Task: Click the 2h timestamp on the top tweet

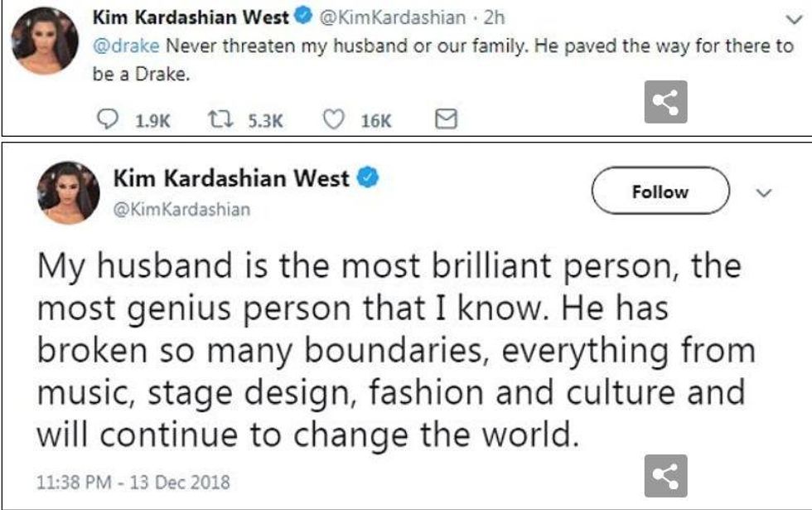Action: [494, 16]
